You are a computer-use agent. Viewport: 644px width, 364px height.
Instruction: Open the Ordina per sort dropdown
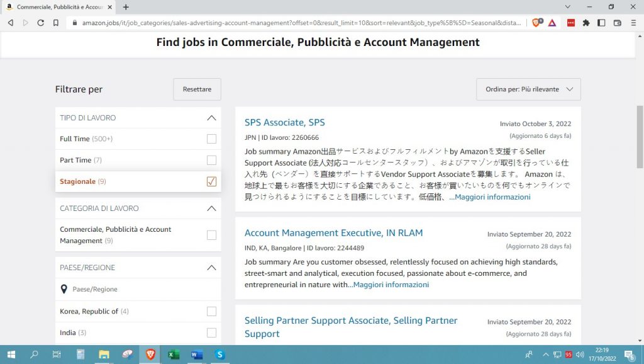coord(528,89)
